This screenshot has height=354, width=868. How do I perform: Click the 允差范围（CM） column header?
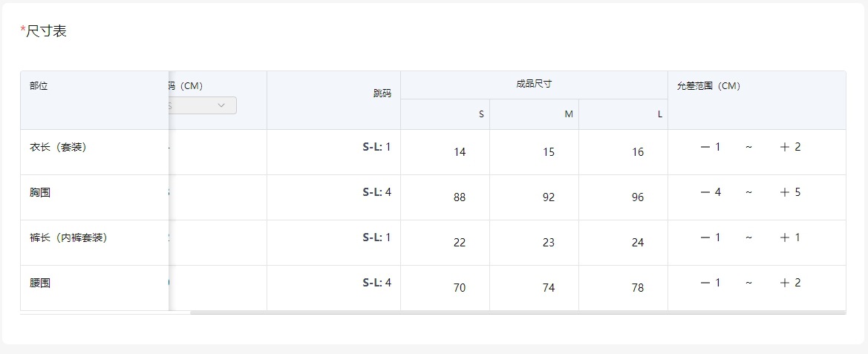click(709, 86)
